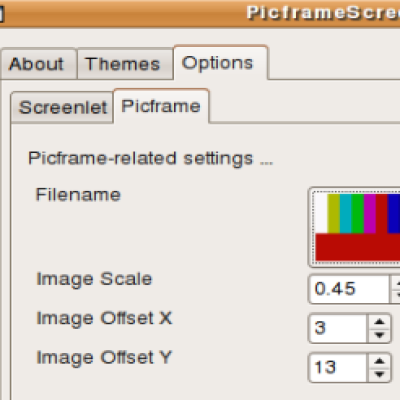This screenshot has height=400, width=400.
Task: Focus the Image Offset Y field
Action: click(338, 368)
